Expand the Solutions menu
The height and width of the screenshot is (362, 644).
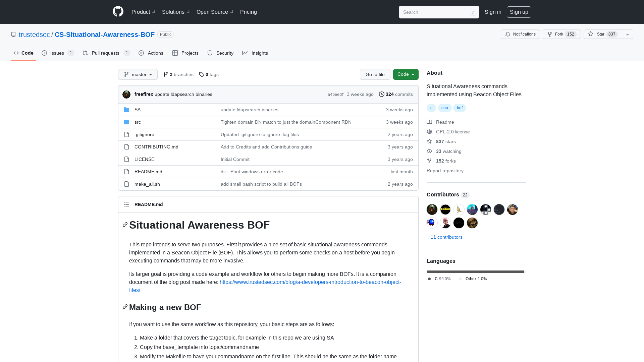[176, 12]
